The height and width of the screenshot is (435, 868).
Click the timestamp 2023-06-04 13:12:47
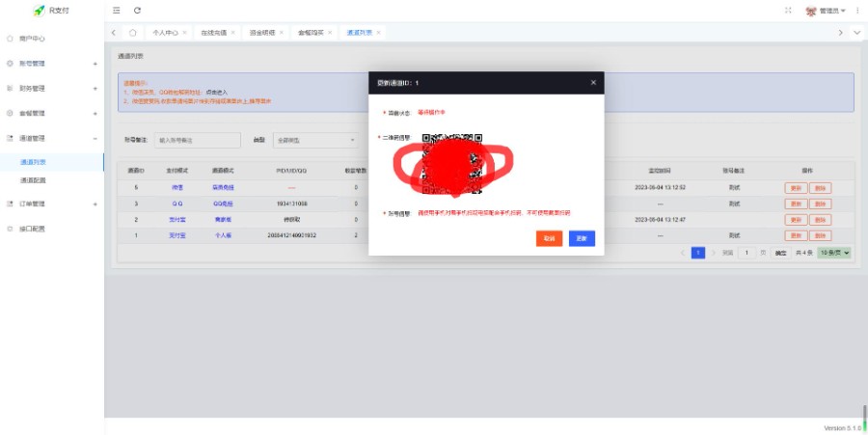pos(661,220)
